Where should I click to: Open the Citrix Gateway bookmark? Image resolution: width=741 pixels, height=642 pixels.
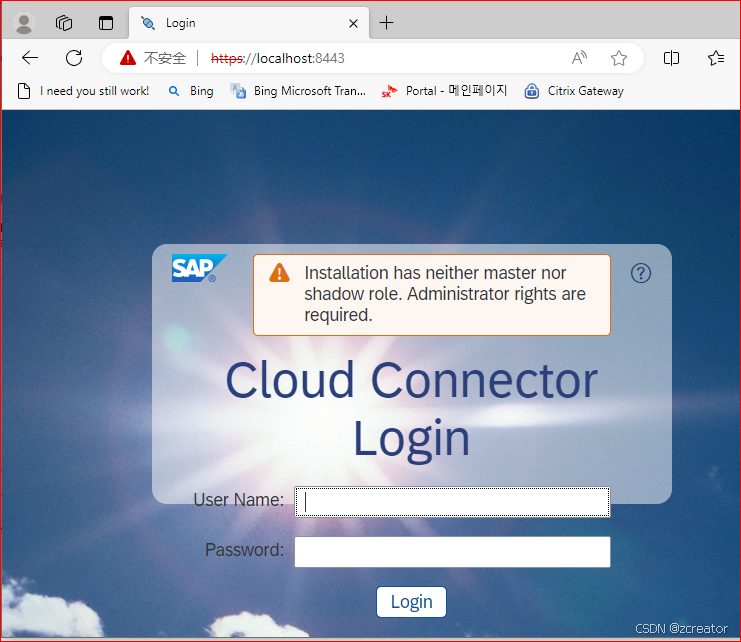(574, 91)
